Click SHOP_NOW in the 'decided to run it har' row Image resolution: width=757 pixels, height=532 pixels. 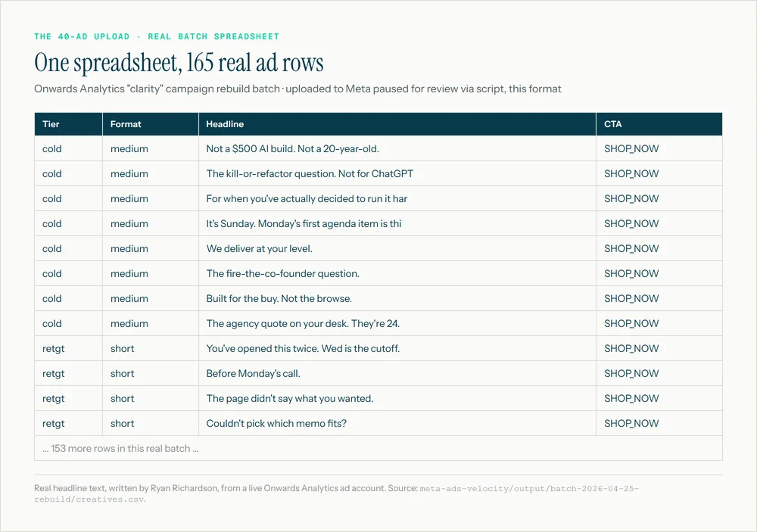(x=631, y=199)
